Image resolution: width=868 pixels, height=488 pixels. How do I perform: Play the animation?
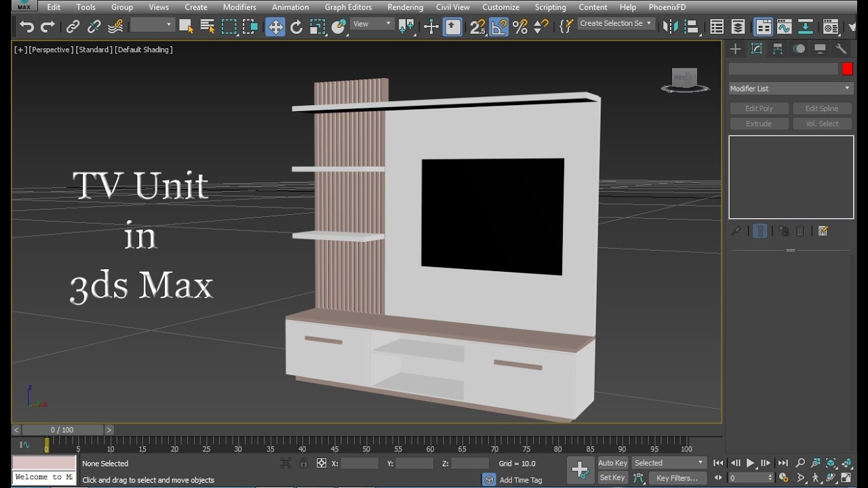751,464
